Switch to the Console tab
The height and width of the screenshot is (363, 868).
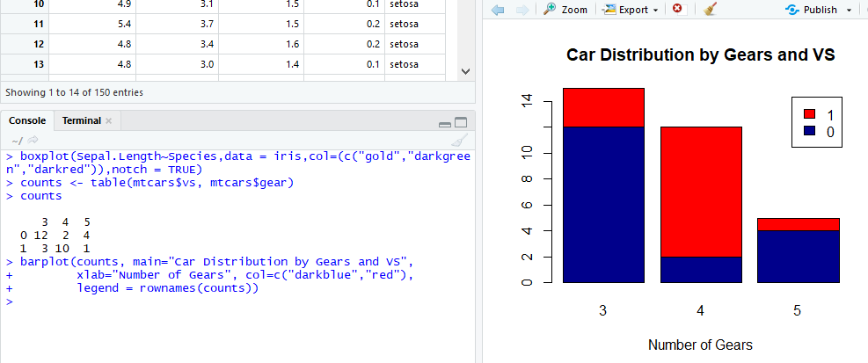(x=27, y=120)
